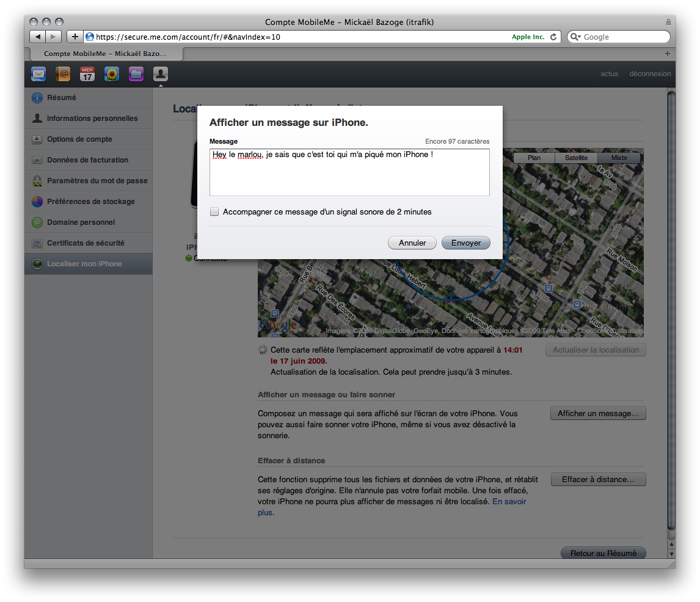Click the Localiser mon iPhone radar icon
This screenshot has width=700, height=602.
coord(37,264)
